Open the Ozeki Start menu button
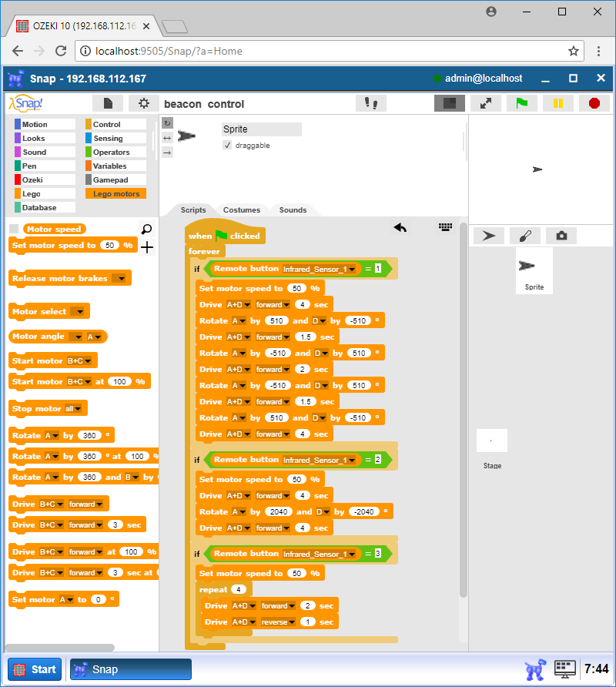 (35, 669)
